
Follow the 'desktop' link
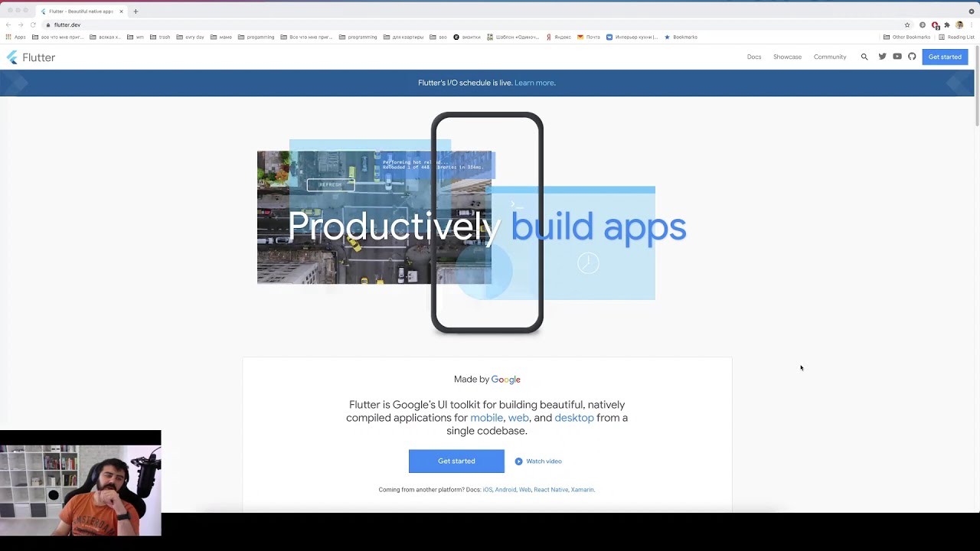pyautogui.click(x=574, y=418)
